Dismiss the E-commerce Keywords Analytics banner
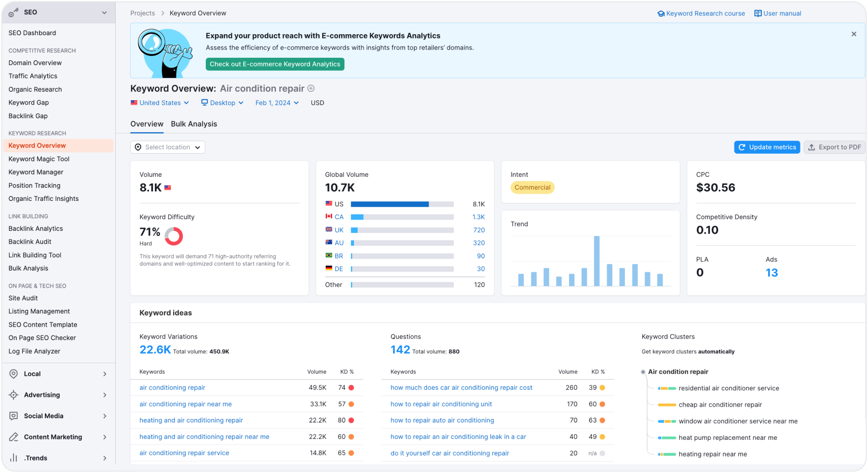 (854, 34)
